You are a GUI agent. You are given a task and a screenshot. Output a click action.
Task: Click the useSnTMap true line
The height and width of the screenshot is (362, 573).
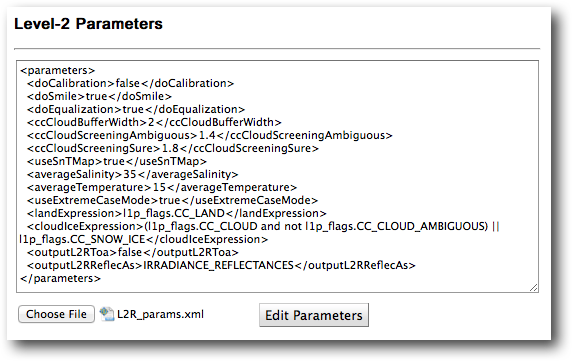pyautogui.click(x=117, y=161)
